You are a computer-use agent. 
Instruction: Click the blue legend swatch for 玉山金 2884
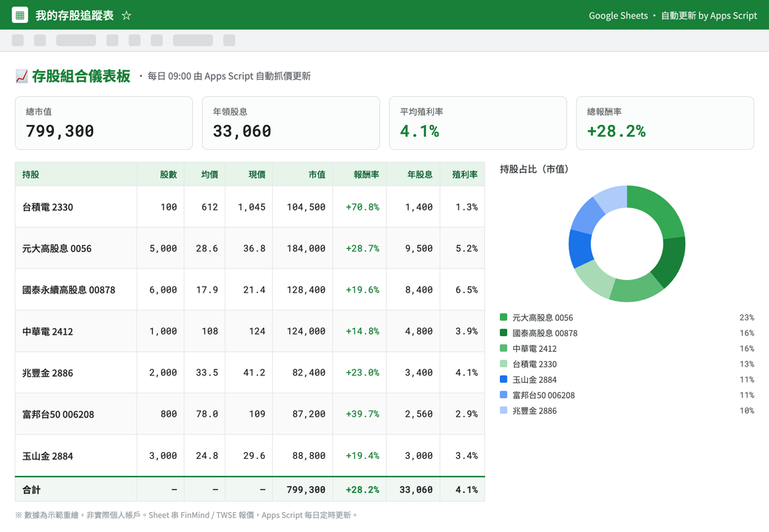[x=504, y=380]
